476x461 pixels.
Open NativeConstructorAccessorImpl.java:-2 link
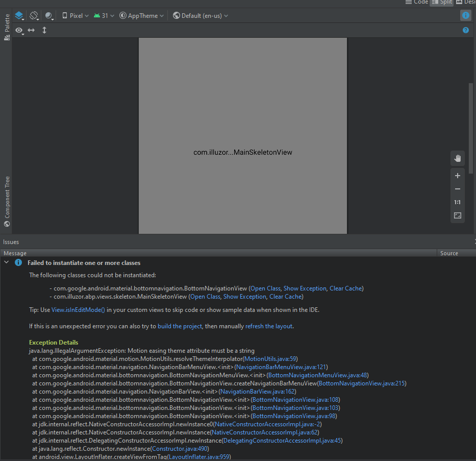coord(267,425)
